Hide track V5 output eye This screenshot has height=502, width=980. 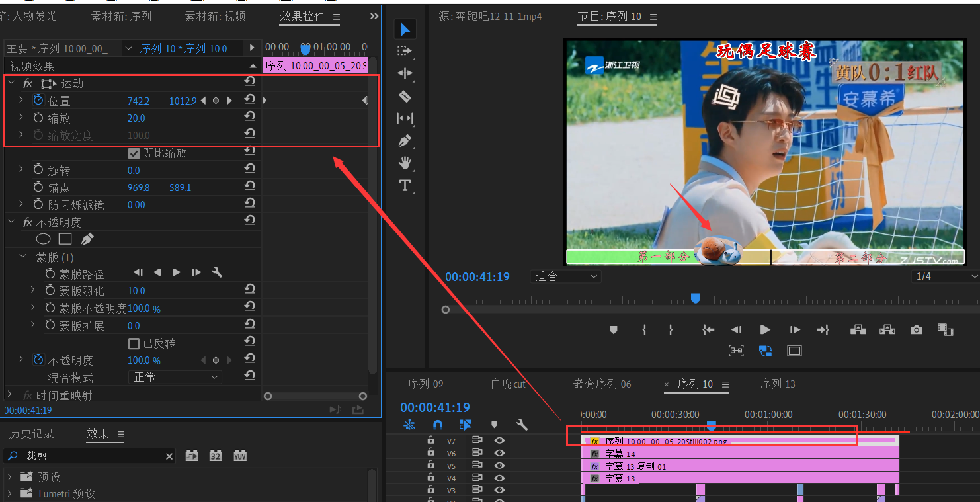(499, 466)
